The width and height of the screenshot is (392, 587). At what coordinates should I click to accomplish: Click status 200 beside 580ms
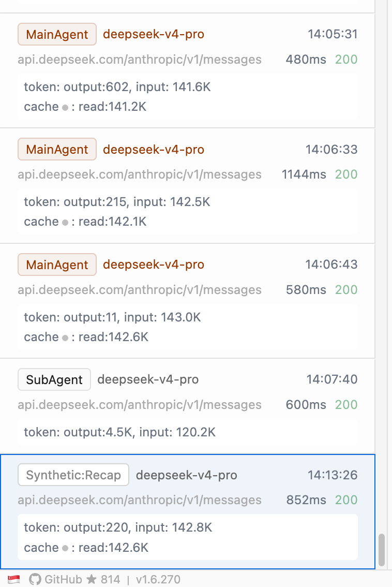point(346,290)
